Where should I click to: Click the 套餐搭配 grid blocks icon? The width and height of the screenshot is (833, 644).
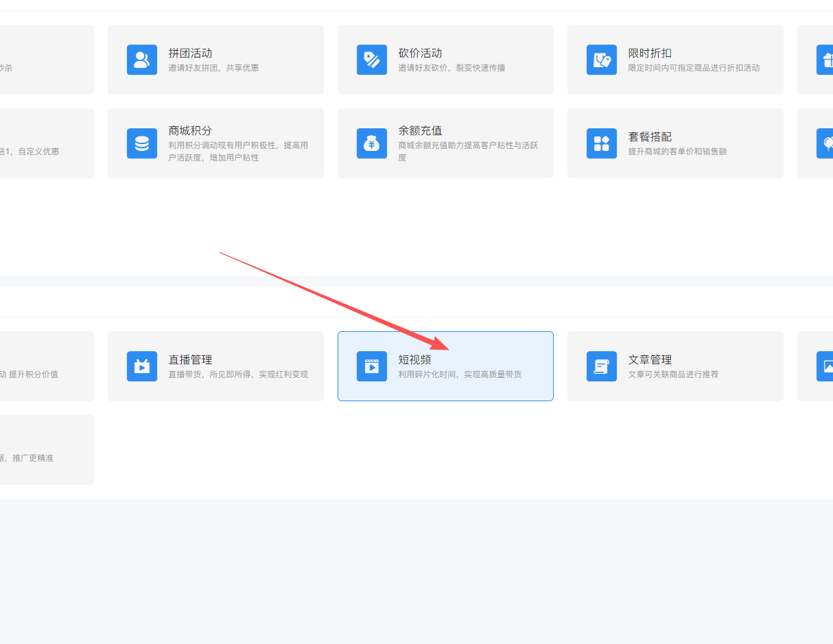(601, 143)
